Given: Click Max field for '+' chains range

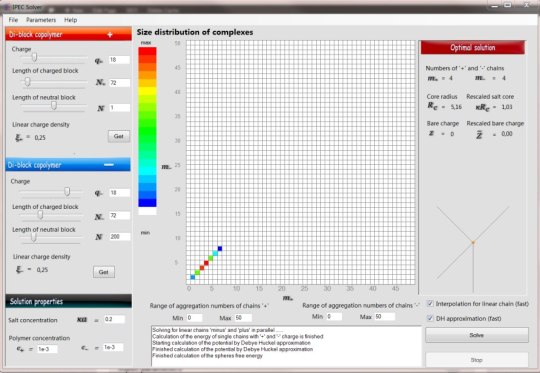Looking at the screenshot, I should tap(243, 318).
